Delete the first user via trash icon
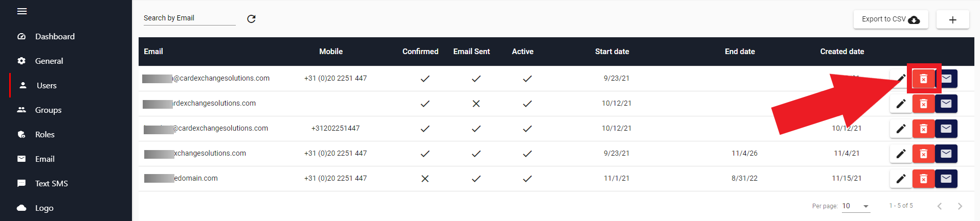980x221 pixels. pyautogui.click(x=923, y=79)
